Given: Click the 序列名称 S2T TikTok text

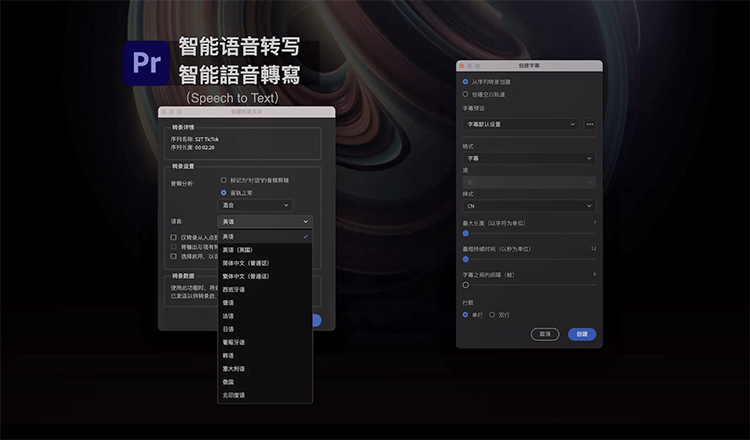Looking at the screenshot, I should (x=195, y=139).
